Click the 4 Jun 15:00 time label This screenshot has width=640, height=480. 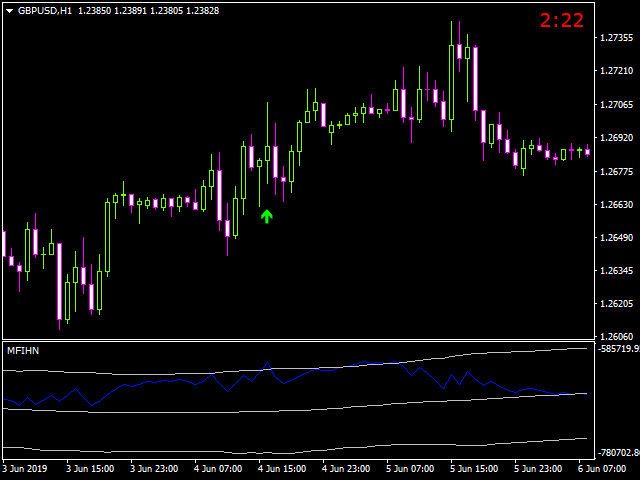click(x=282, y=469)
